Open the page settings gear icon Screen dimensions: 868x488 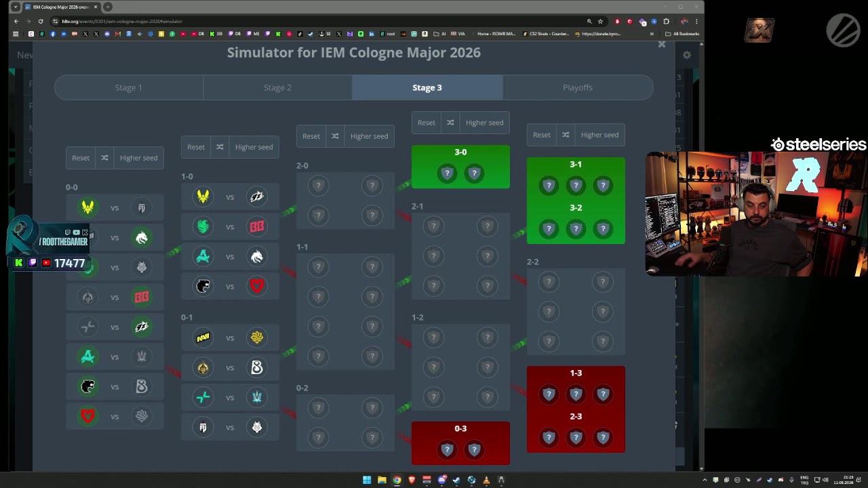(x=687, y=55)
